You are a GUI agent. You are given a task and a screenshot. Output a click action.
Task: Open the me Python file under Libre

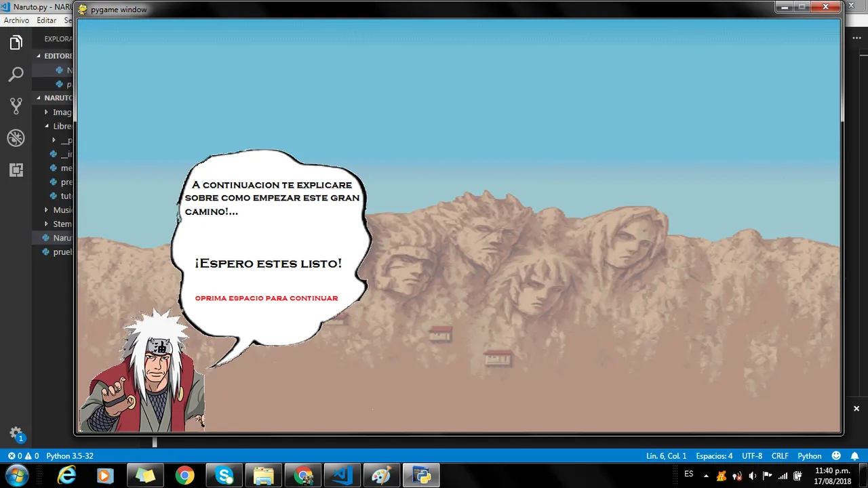click(53, 168)
